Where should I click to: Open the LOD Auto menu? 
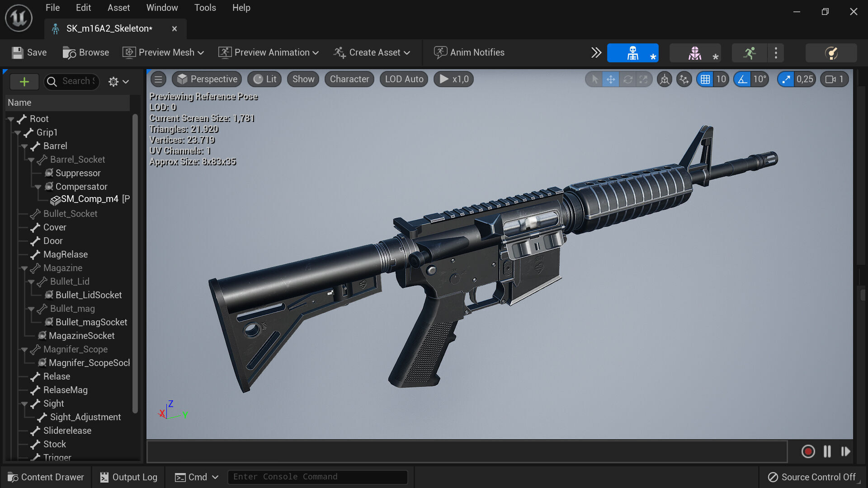404,80
